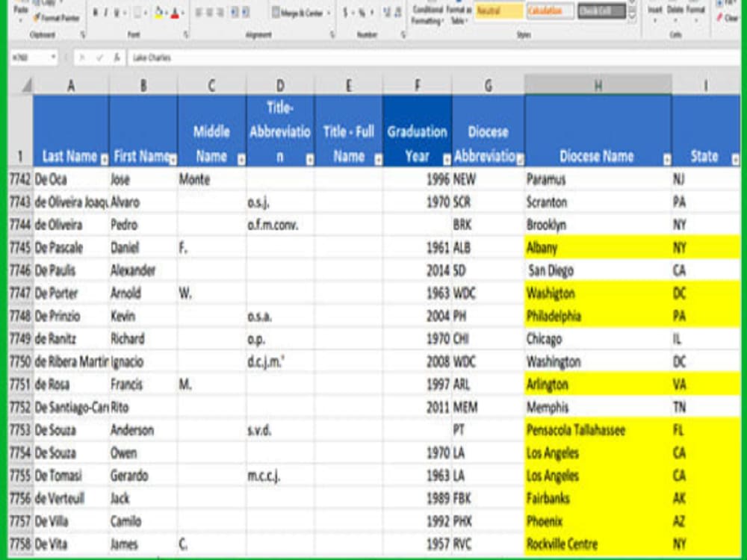747x560 pixels.
Task: Click the cell containing Albany
Action: (598, 248)
